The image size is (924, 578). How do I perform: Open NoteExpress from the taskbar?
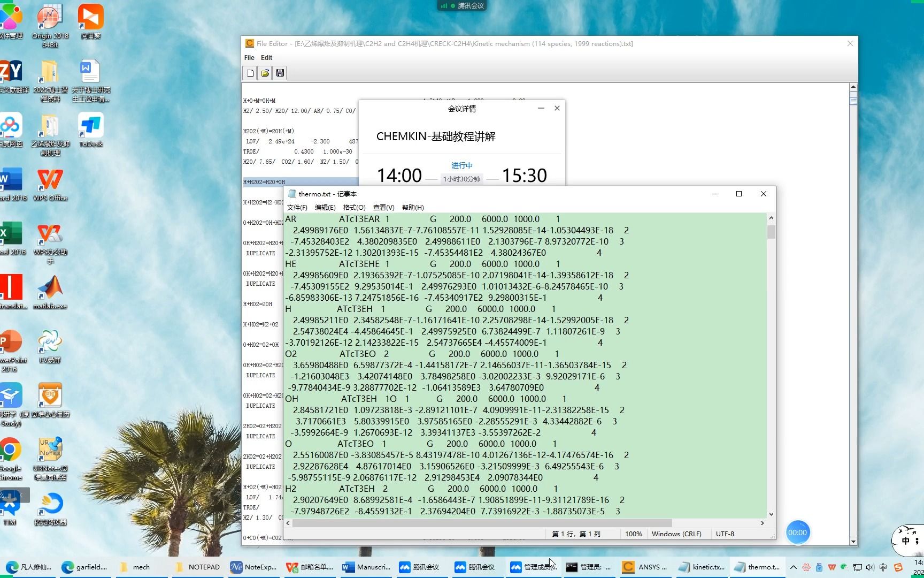[x=254, y=567]
